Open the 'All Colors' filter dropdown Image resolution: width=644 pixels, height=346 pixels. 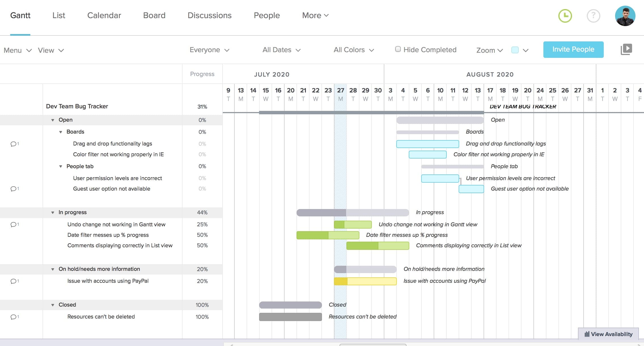pos(353,50)
